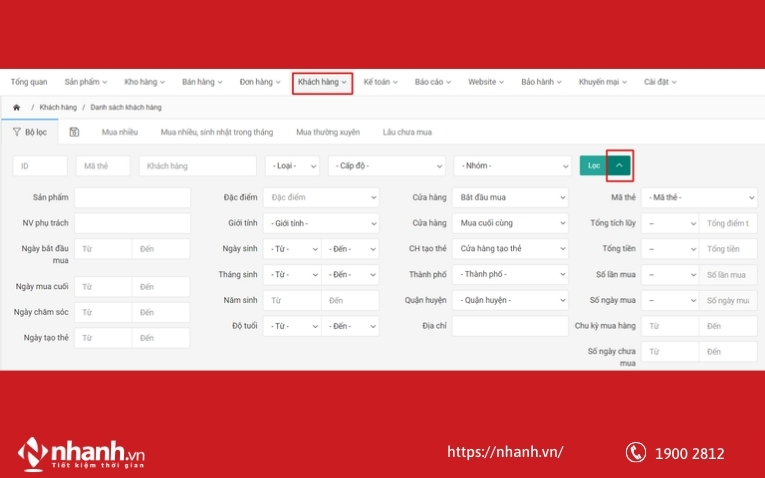The image size is (765, 478).
Task: Open the Nhóm dropdown
Action: pos(511,166)
